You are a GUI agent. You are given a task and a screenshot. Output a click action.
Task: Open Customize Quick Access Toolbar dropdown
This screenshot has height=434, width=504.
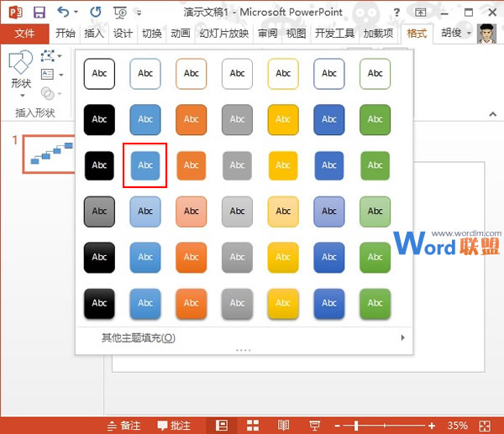pyautogui.click(x=139, y=13)
